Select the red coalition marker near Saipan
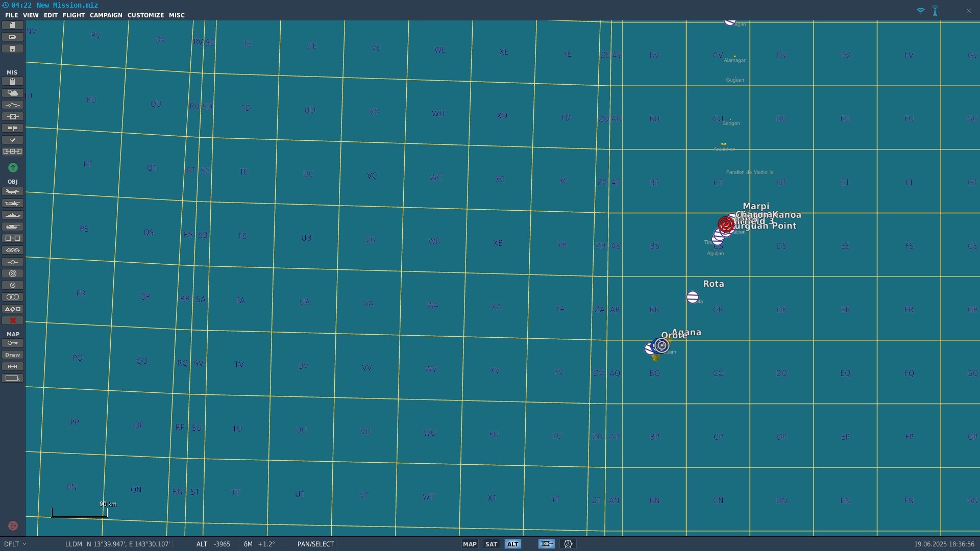This screenshot has width=980, height=551. (x=726, y=224)
